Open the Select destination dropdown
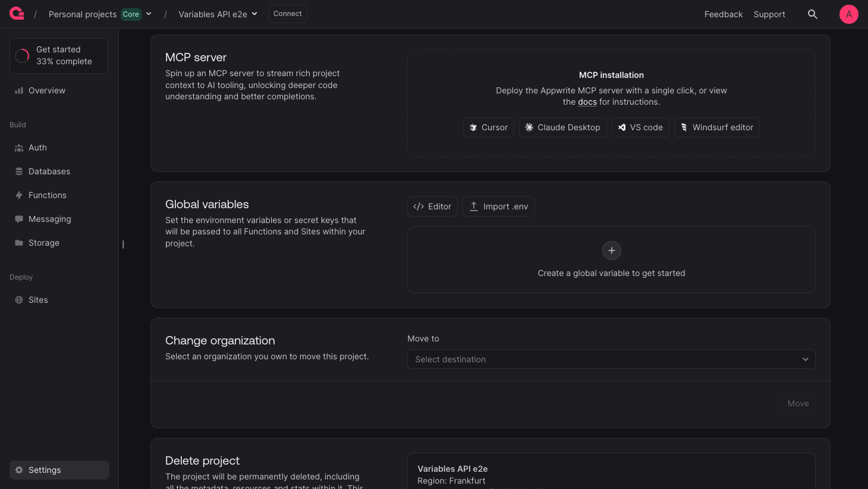 611,359
